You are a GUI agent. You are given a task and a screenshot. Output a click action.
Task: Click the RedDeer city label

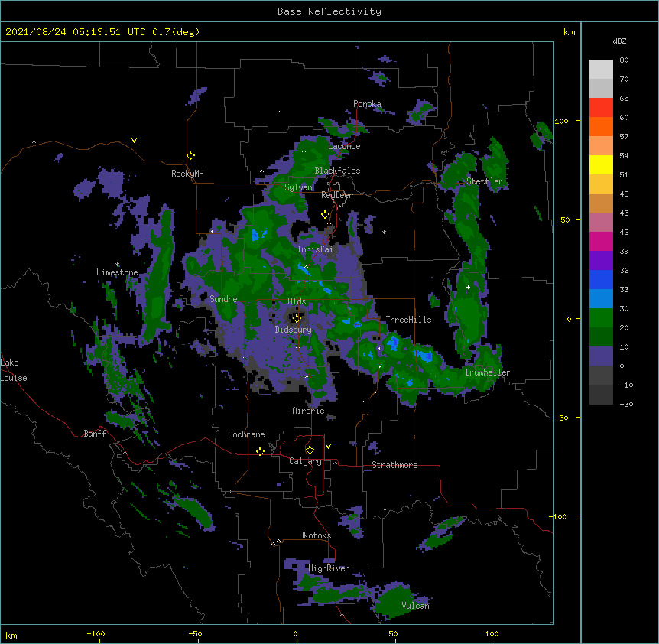coord(336,195)
